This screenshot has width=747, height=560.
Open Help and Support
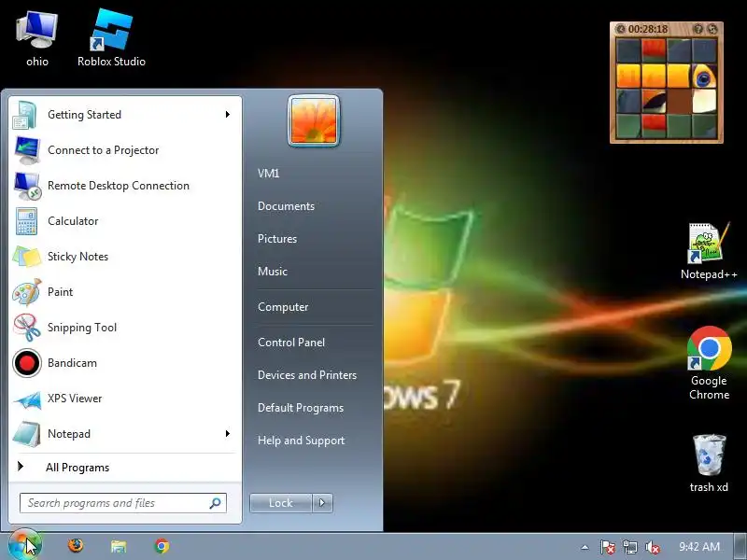(301, 441)
